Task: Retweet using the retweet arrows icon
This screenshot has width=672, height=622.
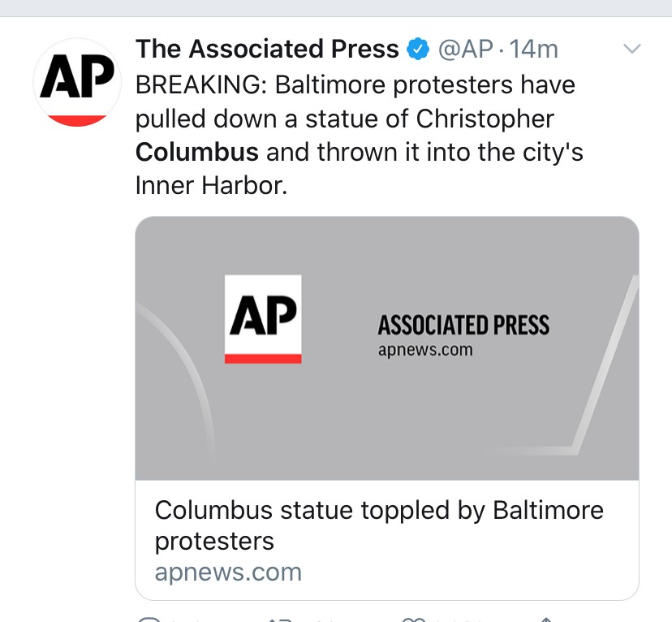Action: [x=280, y=620]
